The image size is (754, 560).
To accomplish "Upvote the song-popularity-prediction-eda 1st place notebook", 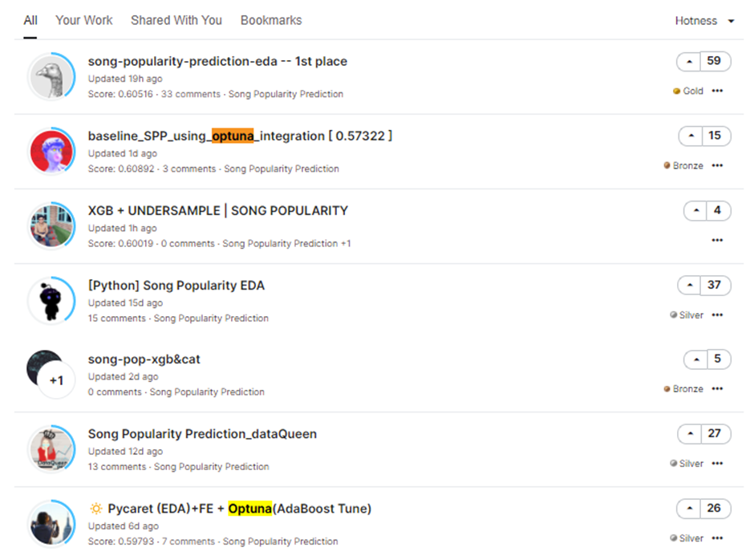I will pos(689,62).
